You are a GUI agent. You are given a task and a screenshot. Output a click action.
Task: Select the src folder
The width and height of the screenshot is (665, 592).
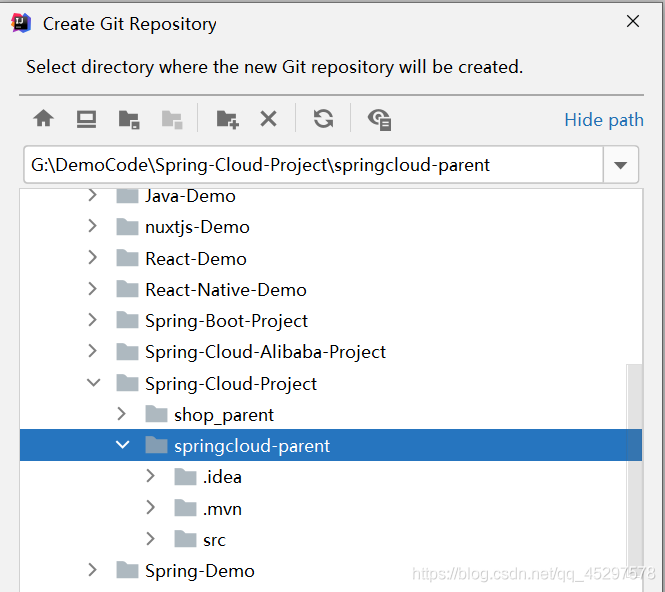(x=214, y=540)
